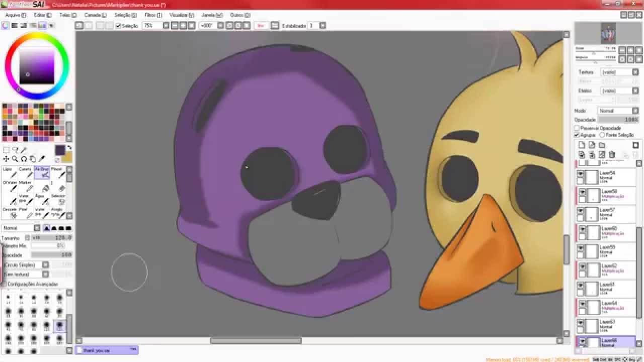Viewport: 644px width, 362px height.
Task: Toggle visibility of Layer62
Action: click(x=583, y=266)
